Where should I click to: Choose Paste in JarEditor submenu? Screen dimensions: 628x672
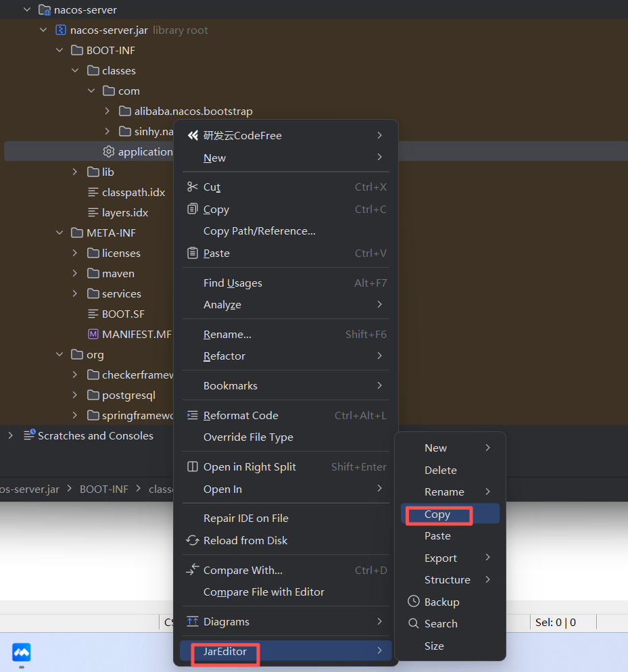[x=450, y=535]
